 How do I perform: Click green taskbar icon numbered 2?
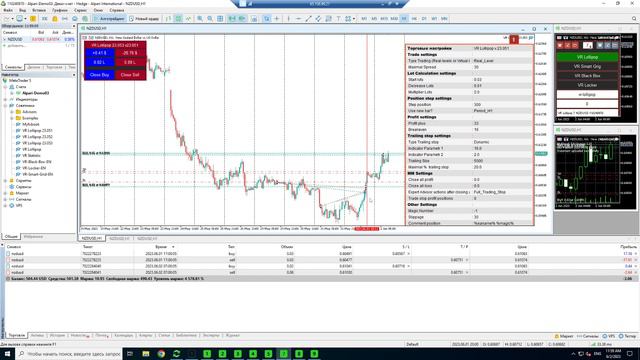click(222, 353)
